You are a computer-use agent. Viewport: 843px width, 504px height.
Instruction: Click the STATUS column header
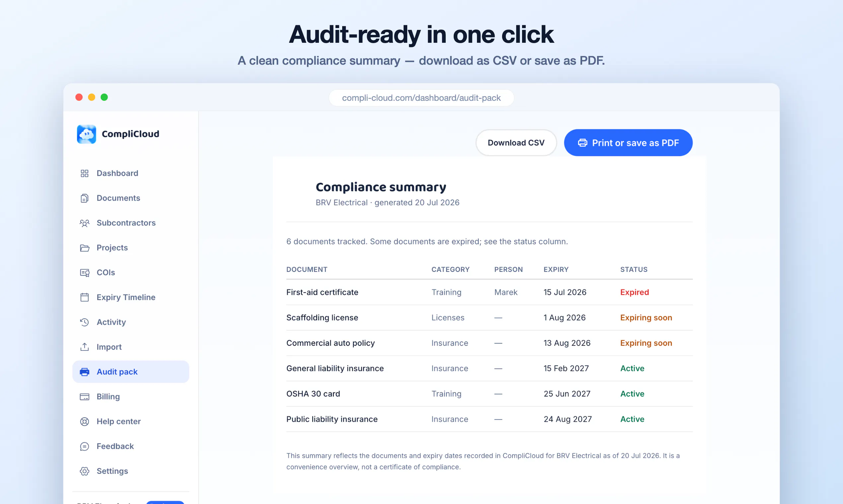click(x=634, y=269)
